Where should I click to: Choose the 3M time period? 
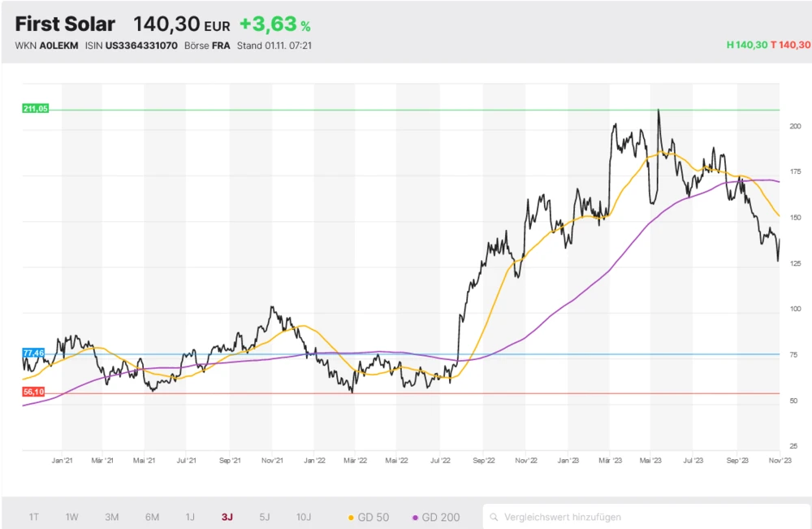[x=112, y=517]
